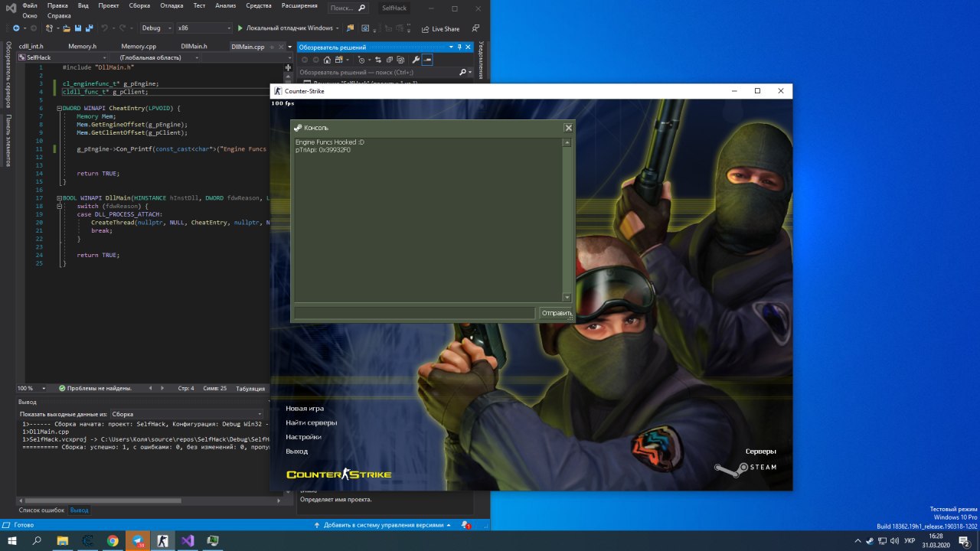Click Visual Studio taskbar icon
Screen dimensions: 980x551
coord(188,540)
